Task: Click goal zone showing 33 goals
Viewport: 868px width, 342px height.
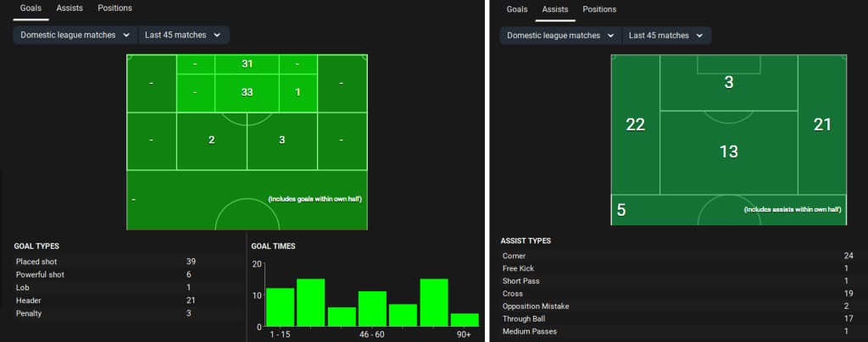Action: pos(248,92)
